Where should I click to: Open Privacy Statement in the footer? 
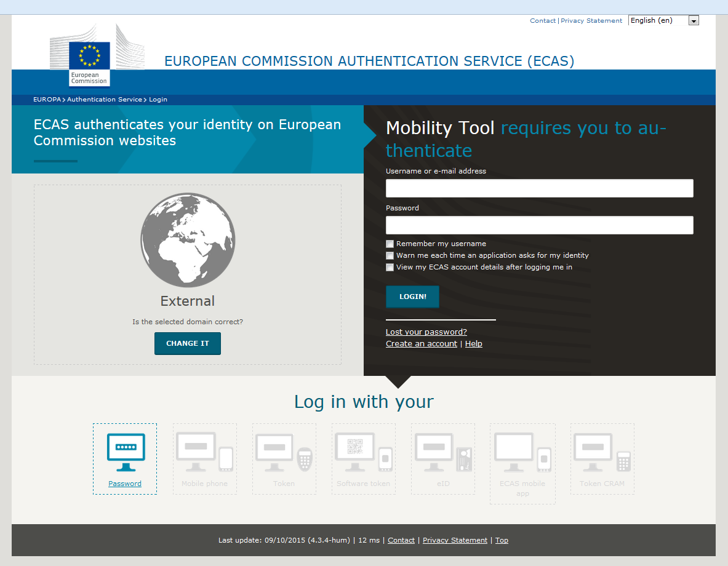[455, 540]
